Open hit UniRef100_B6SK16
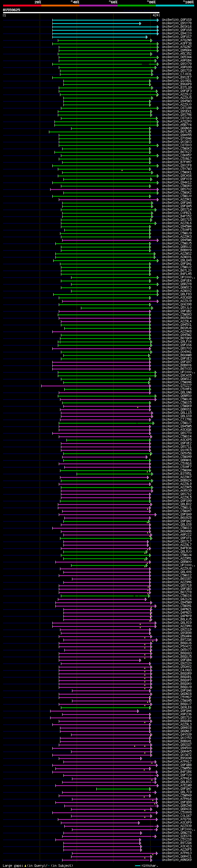The width and height of the screenshot is (197, 868). [x=177, y=27]
